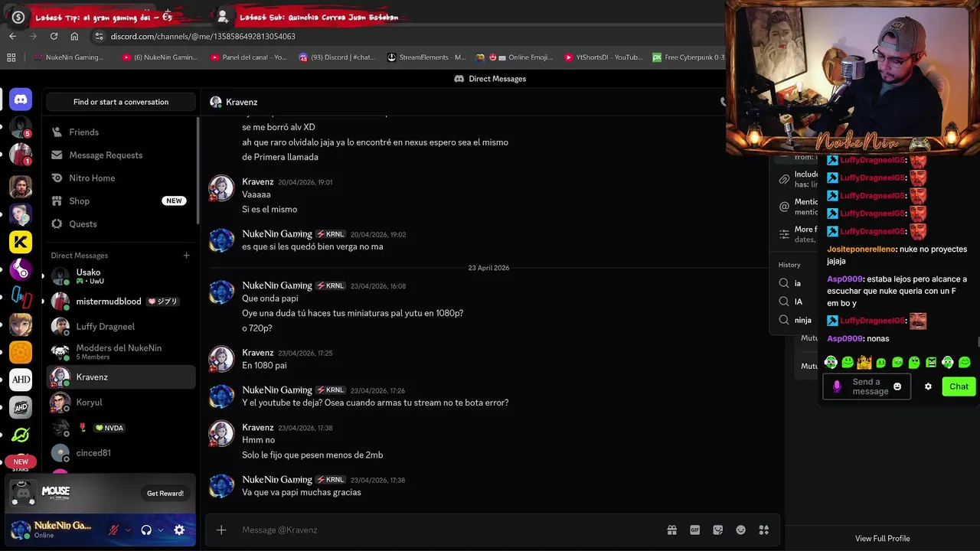Open the GIF picker icon
Image resolution: width=980 pixels, height=551 pixels.
coord(695,530)
